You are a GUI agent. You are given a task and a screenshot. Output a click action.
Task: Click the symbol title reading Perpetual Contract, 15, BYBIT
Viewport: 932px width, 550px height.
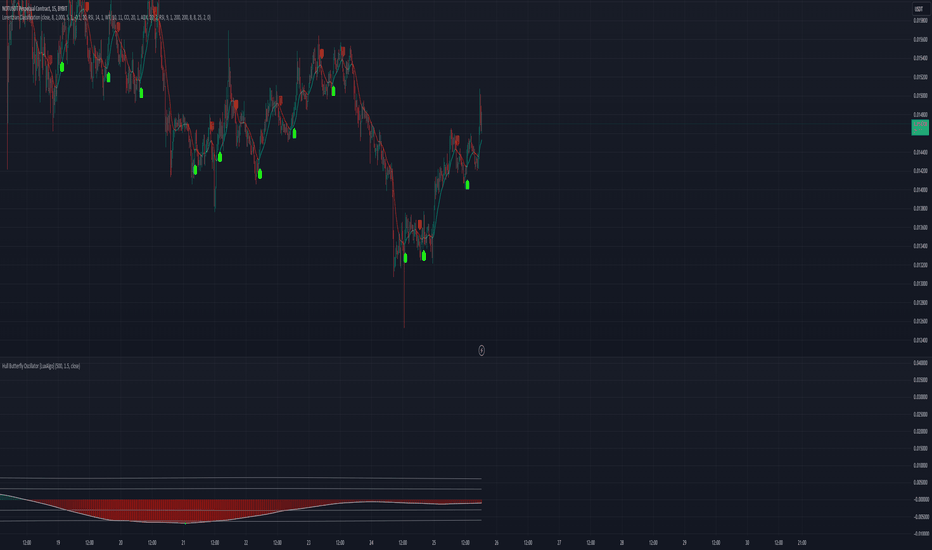coord(34,9)
